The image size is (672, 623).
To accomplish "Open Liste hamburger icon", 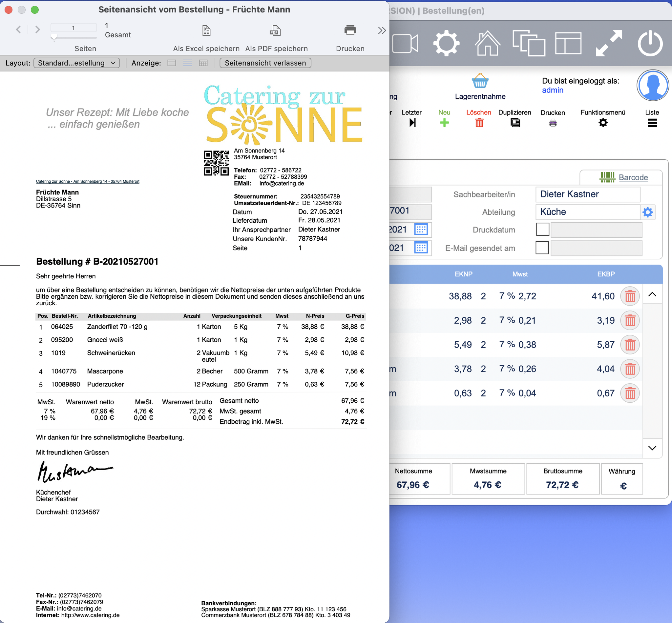I will 652,123.
